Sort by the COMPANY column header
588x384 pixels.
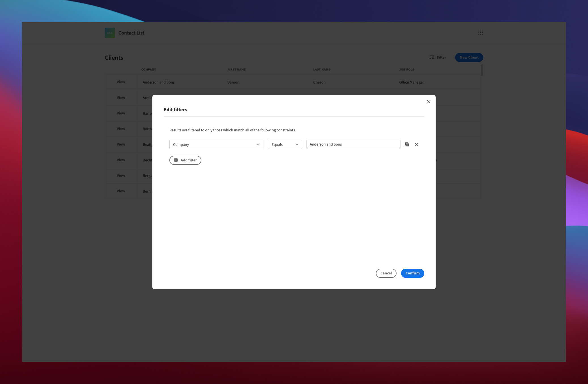coord(148,69)
